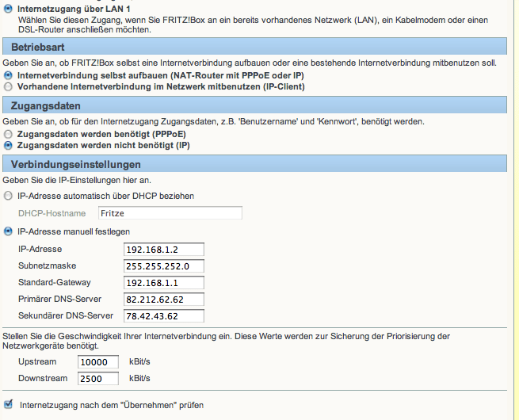This screenshot has width=519, height=420.
Task: Select Vorhandene Internetverbindung im Netzwerk mitbenutzen
Action: (8, 86)
